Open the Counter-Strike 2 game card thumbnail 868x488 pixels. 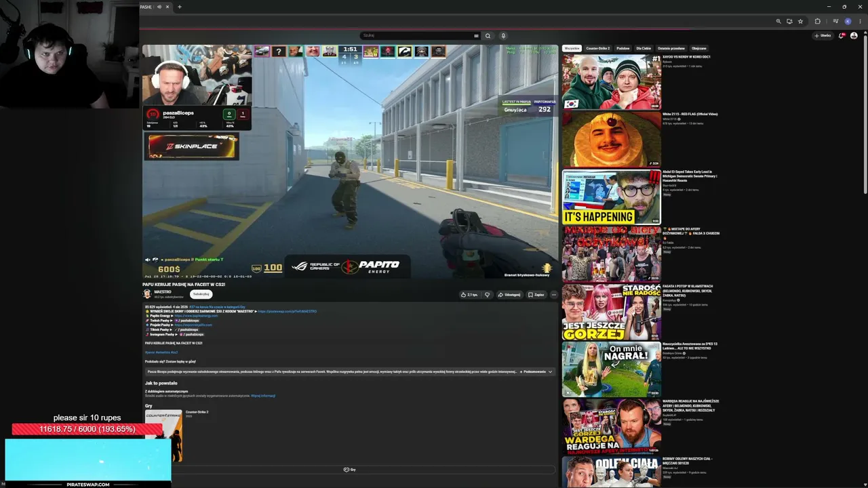pos(163,436)
